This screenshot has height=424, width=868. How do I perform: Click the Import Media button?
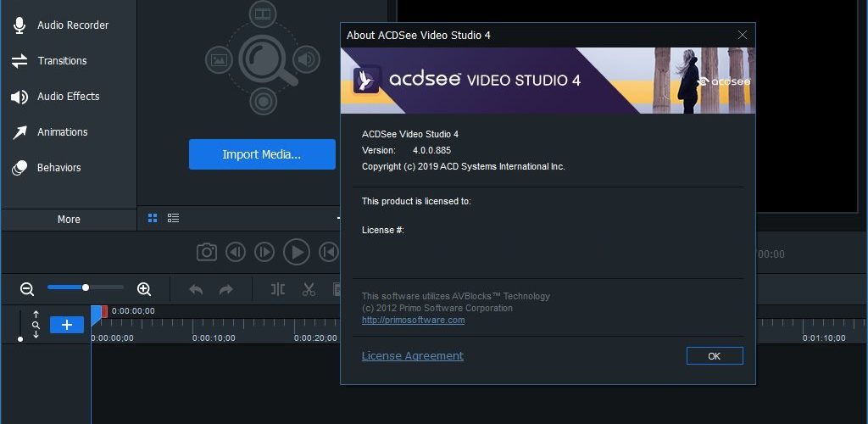click(x=262, y=154)
